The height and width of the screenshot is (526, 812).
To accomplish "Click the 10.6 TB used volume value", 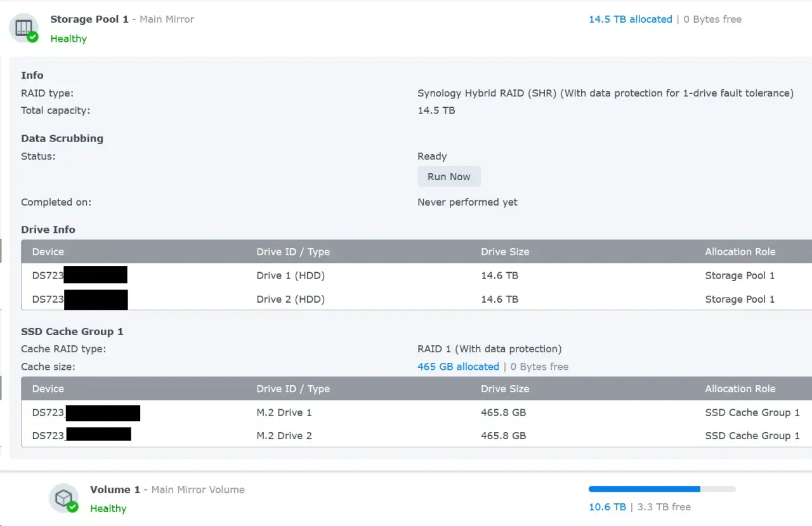I will point(607,507).
